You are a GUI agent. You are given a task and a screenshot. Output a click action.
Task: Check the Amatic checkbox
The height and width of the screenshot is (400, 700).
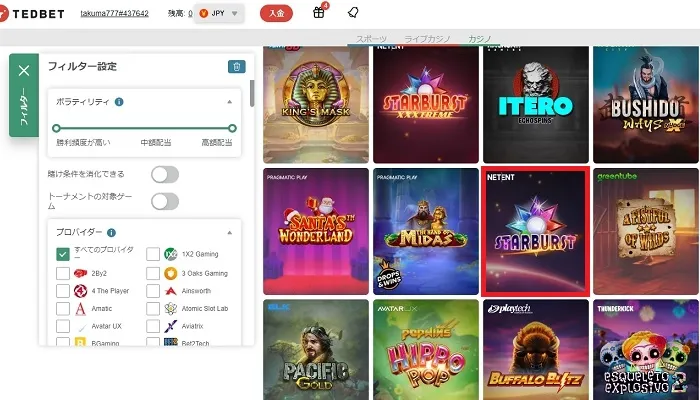click(63, 308)
